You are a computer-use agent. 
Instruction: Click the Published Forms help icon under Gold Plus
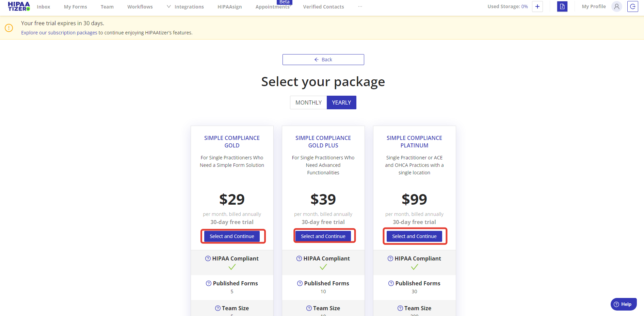point(299,283)
